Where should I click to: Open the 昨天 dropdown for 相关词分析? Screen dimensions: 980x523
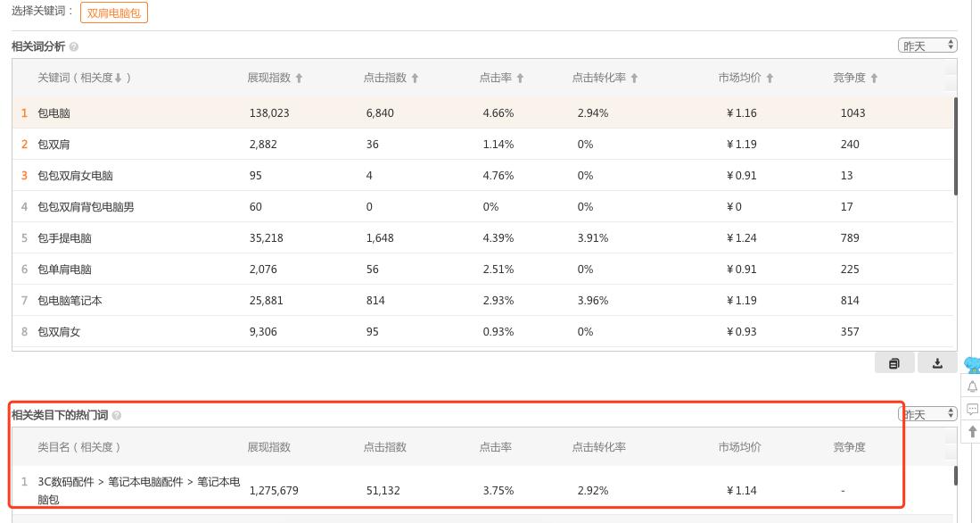(927, 46)
